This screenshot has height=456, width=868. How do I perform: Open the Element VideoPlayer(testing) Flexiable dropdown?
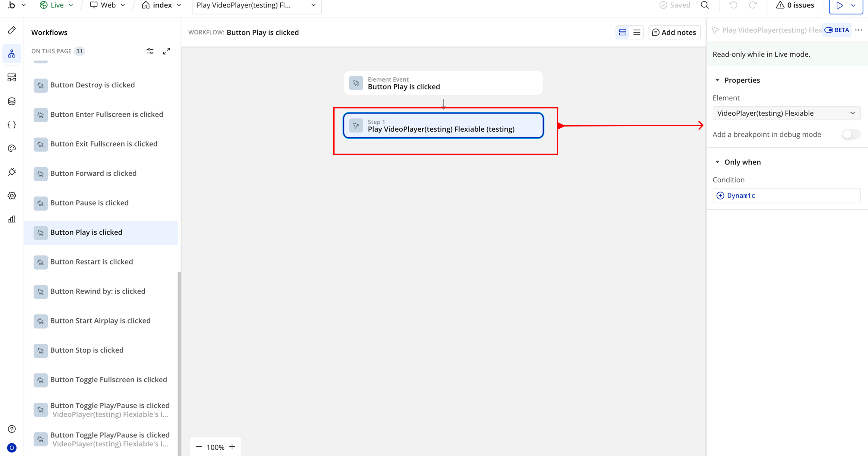[x=786, y=113]
